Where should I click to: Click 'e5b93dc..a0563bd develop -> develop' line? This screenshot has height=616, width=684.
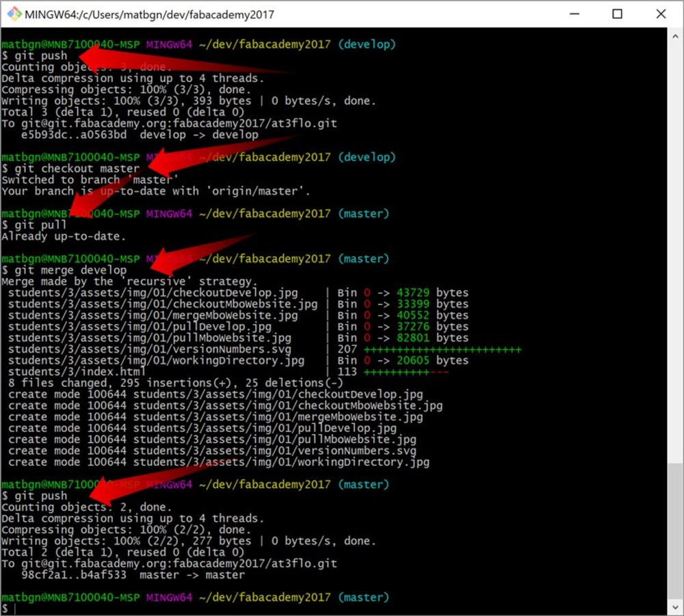[x=140, y=135]
